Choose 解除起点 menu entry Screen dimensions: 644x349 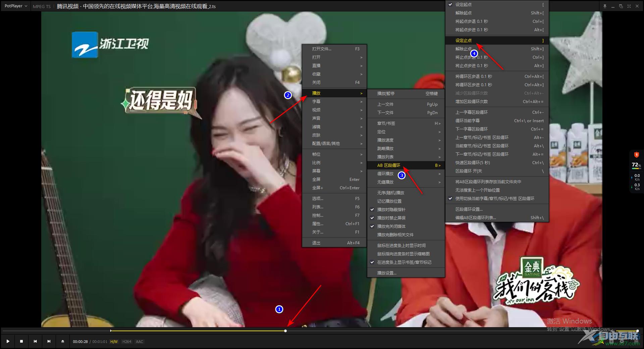[497, 13]
